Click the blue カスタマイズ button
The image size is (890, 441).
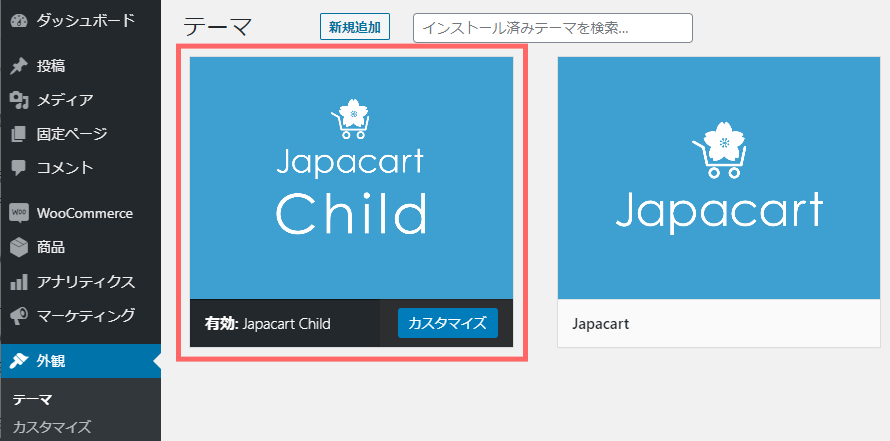click(x=448, y=323)
